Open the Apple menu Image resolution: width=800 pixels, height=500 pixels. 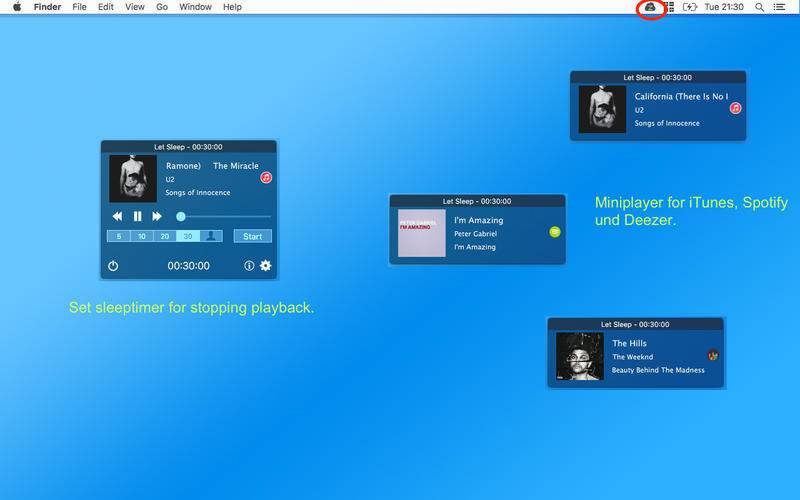click(17, 7)
